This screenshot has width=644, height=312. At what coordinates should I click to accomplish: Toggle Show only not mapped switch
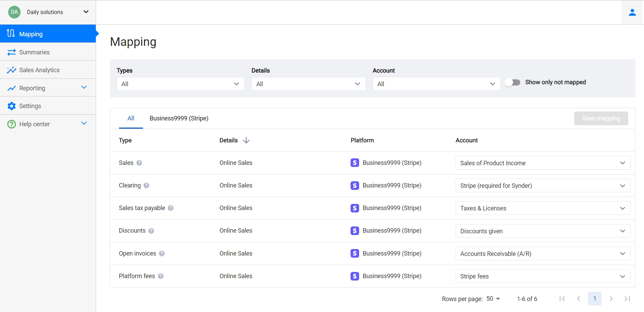(x=513, y=82)
